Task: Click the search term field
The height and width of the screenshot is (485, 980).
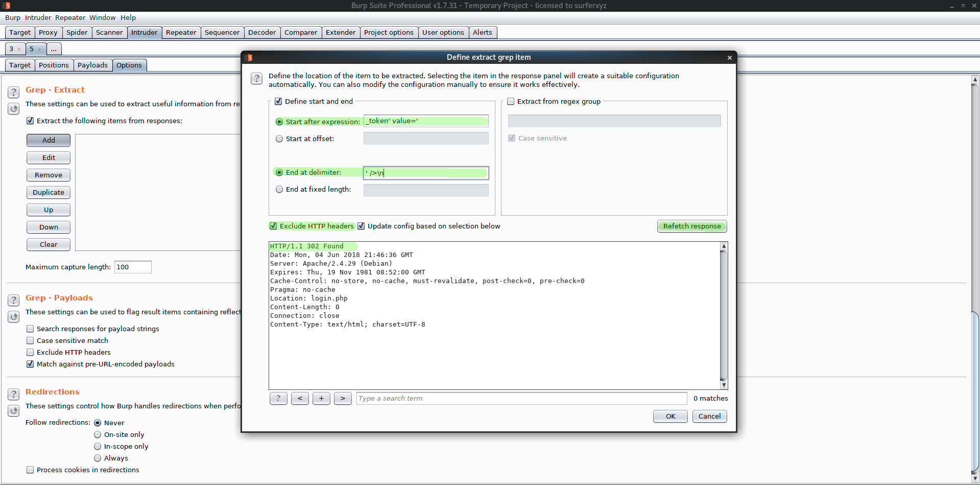Action: tap(521, 398)
